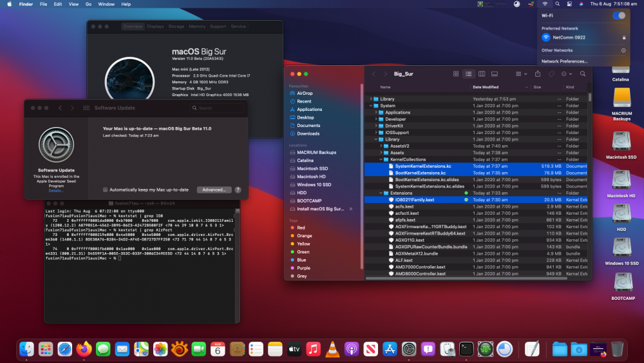The image size is (644, 363).
Task: Switch to Storage tab in About This Mac
Action: pos(176,26)
